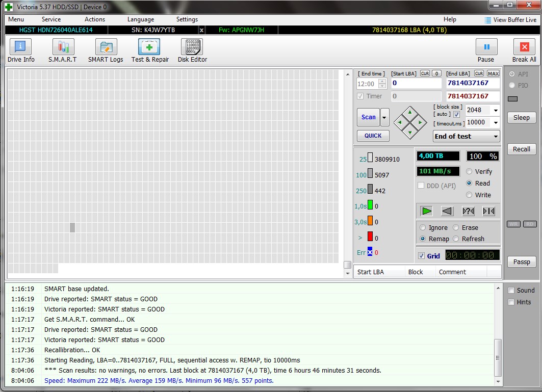Select the PIO access mode radio

point(512,85)
